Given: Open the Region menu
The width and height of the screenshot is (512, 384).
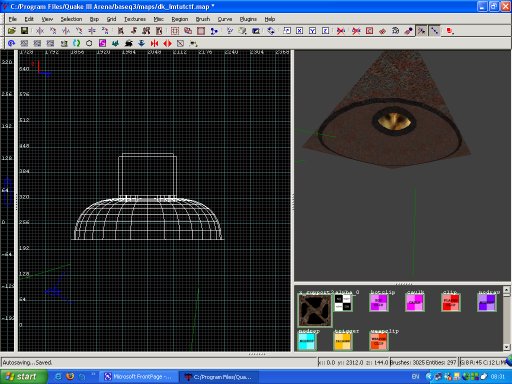Looking at the screenshot, I should pos(180,19).
